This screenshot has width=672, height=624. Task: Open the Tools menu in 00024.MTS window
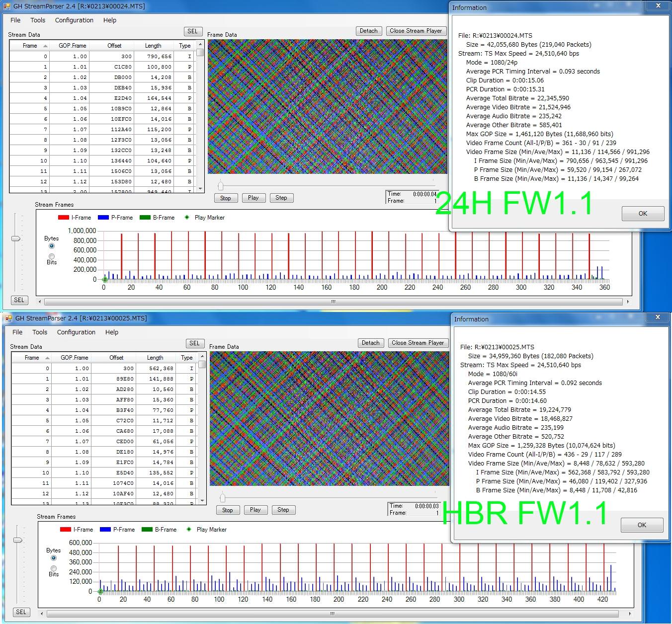coord(38,20)
